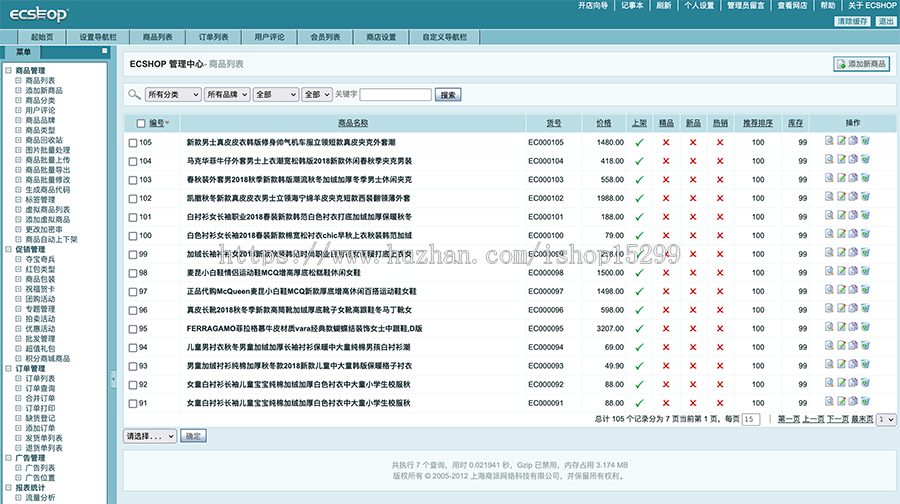This screenshot has width=900, height=504.
Task: Tick the checkbox for product 95
Action: [x=133, y=329]
